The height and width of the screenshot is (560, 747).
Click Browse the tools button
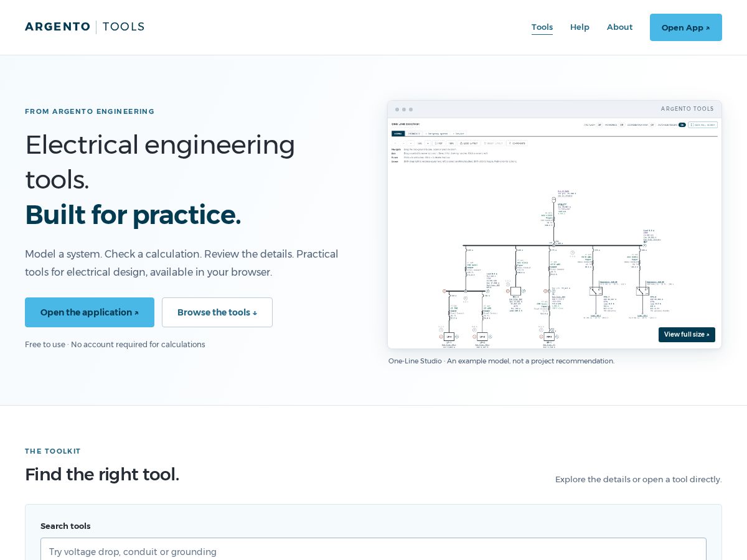217,312
